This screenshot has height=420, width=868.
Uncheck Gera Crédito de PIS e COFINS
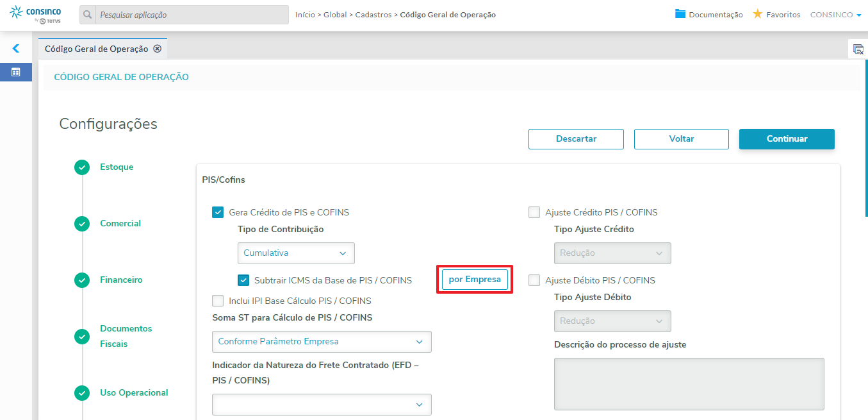(x=218, y=212)
